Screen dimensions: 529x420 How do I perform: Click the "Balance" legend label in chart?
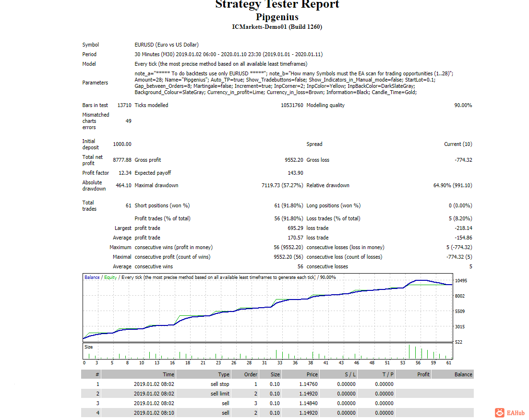point(92,277)
